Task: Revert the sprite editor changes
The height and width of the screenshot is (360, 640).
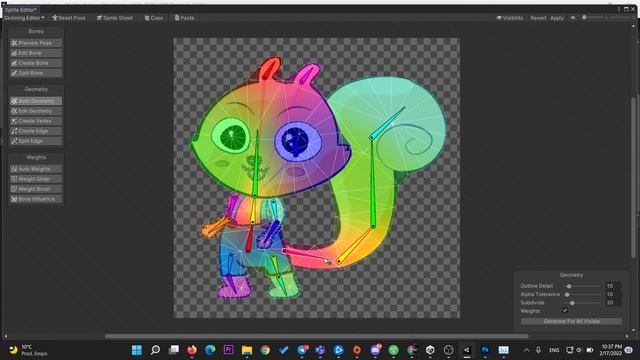Action: coord(538,18)
